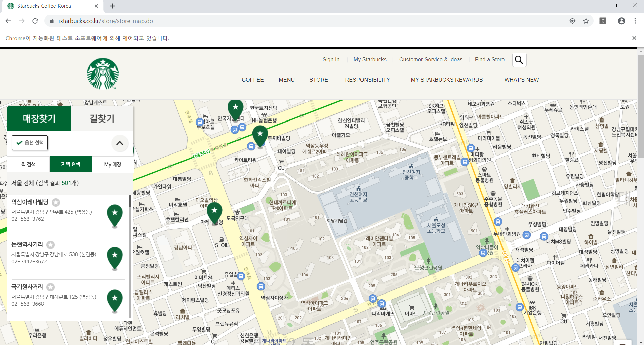Viewport: 644px width, 345px height.
Task: Open the Chrome profile avatar
Action: pyautogui.click(x=621, y=21)
